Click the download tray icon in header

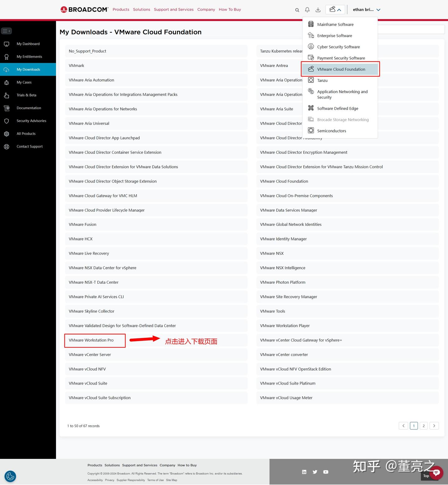coord(318,10)
